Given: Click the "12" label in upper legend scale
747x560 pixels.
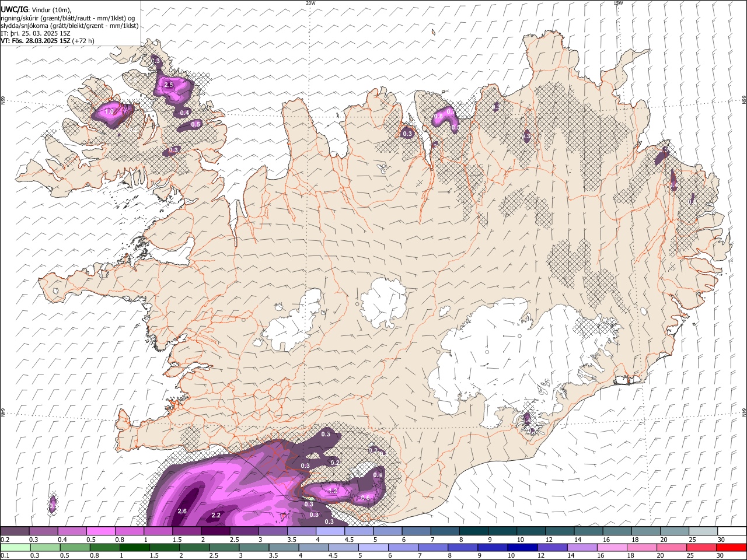Looking at the screenshot, I should (x=549, y=540).
